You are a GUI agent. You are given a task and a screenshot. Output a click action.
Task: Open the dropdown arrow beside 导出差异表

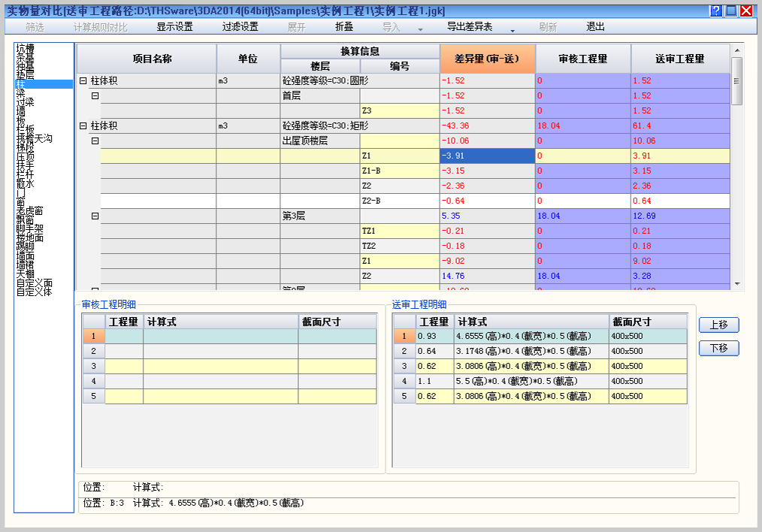coord(513,29)
